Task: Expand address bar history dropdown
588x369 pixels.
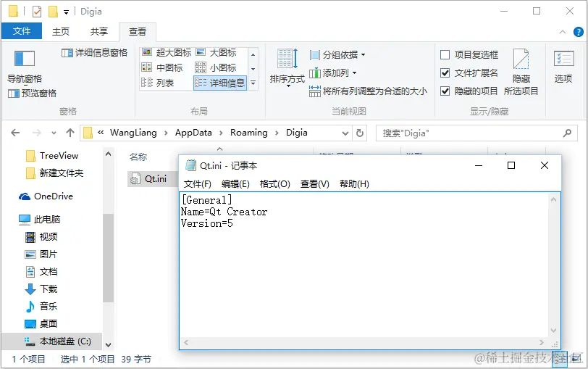Action: pyautogui.click(x=345, y=133)
